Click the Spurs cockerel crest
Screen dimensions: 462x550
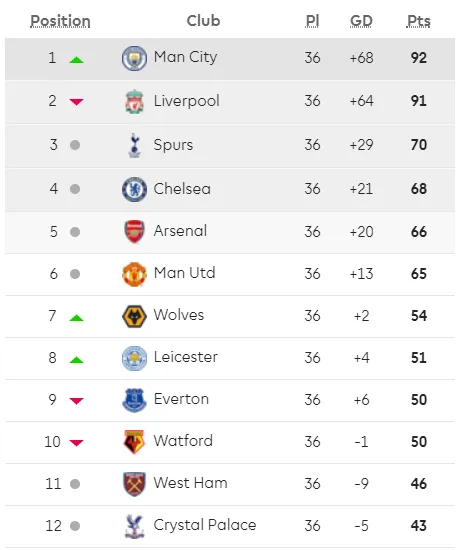tap(134, 145)
